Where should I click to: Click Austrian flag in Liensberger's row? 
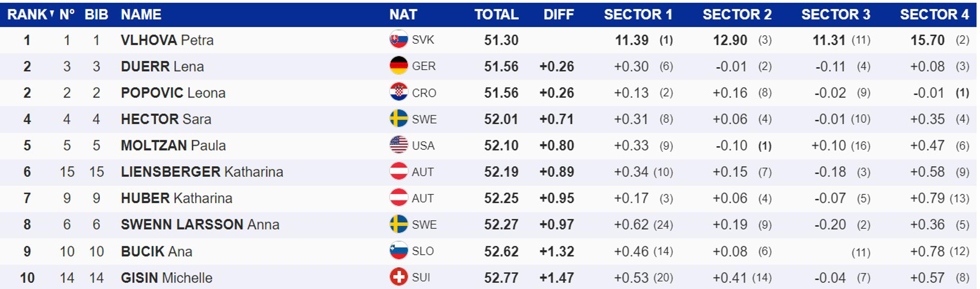click(398, 172)
